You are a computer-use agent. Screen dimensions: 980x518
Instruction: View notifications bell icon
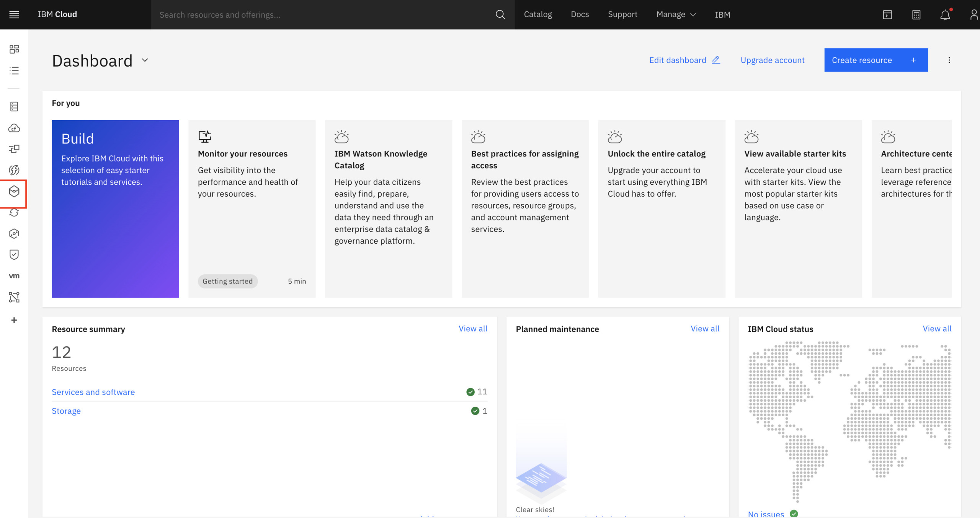coord(945,15)
